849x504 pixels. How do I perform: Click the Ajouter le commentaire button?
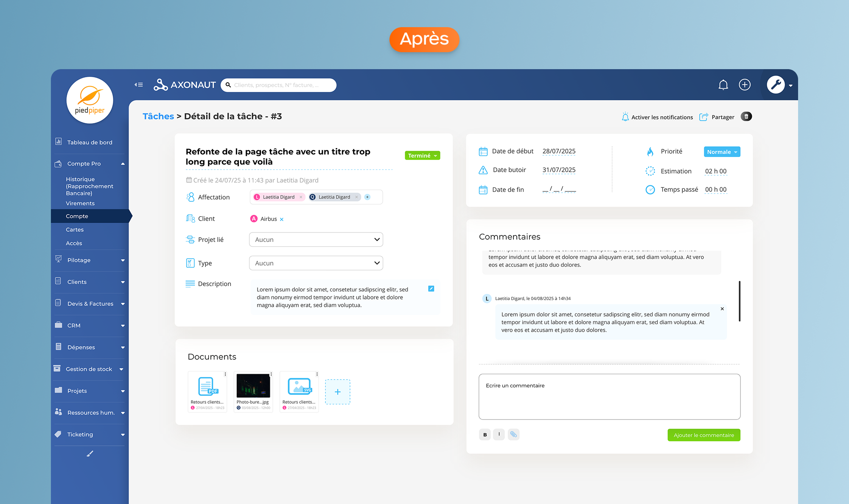(703, 435)
